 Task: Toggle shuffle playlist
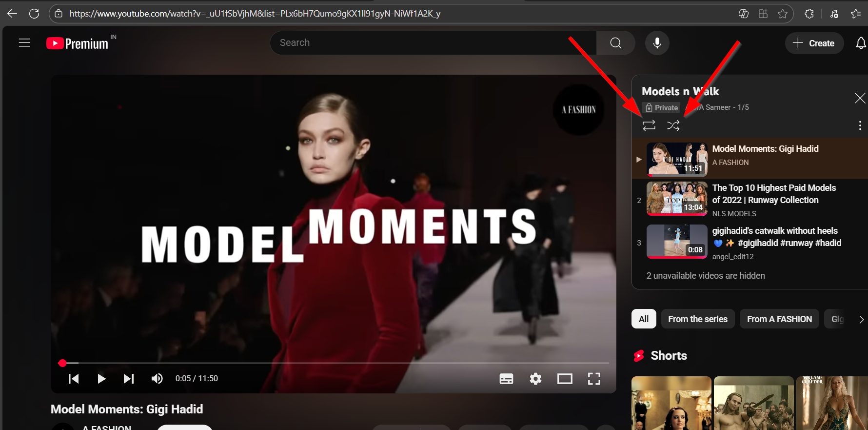coord(673,125)
